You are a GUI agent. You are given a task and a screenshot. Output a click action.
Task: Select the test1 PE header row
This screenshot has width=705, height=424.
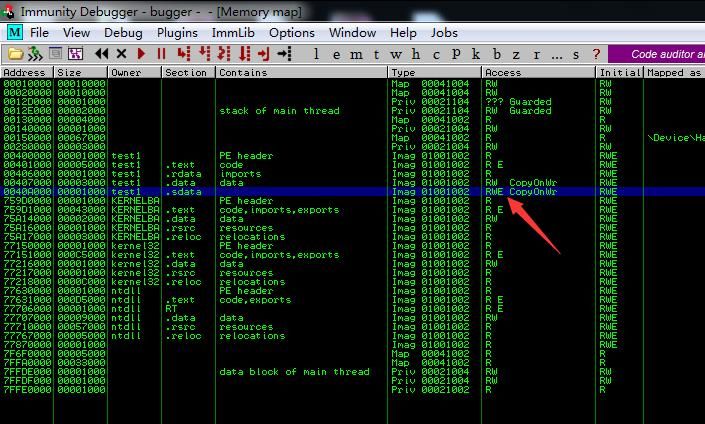coord(352,156)
